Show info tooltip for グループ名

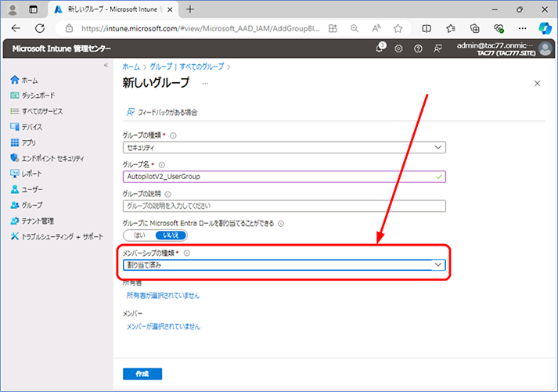coord(162,164)
